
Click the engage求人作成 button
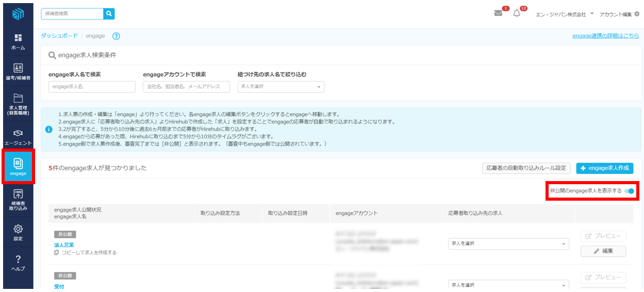[x=604, y=168]
